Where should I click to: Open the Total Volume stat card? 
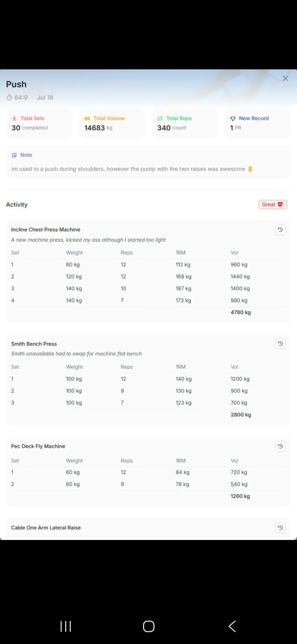112,124
